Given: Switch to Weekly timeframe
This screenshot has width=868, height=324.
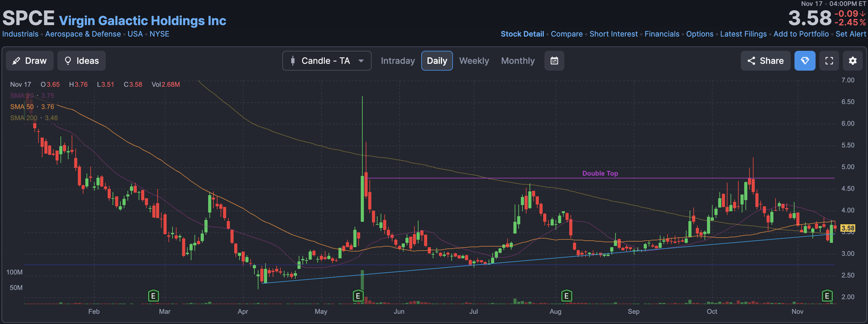Looking at the screenshot, I should (x=474, y=61).
